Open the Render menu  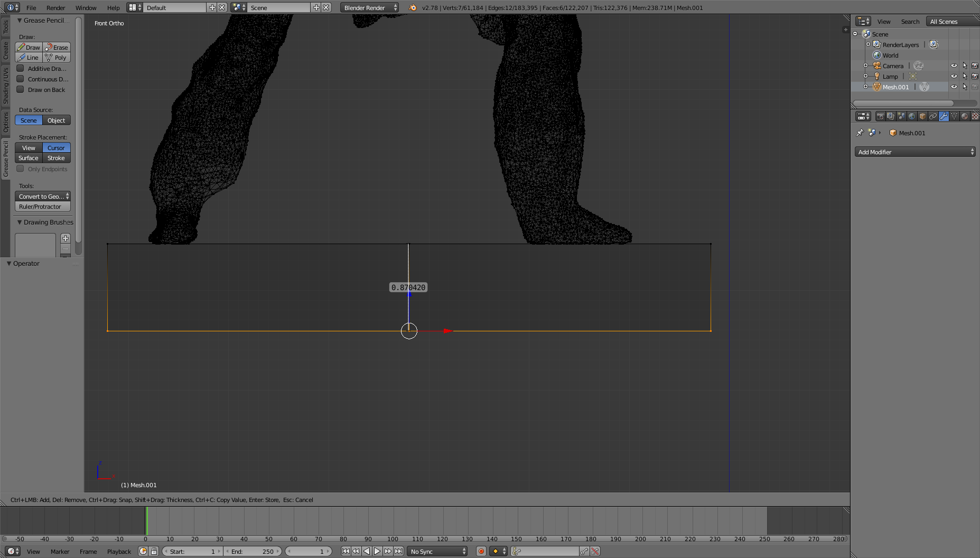point(55,7)
